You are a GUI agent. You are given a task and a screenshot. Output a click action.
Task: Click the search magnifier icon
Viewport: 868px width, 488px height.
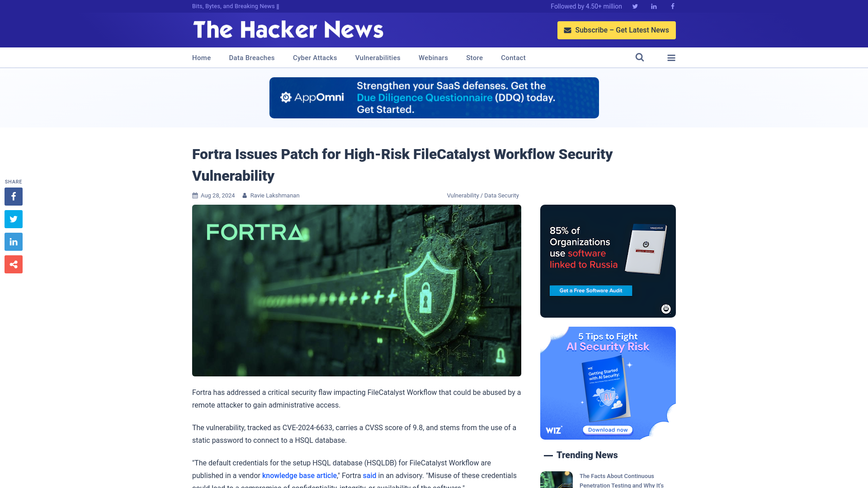[639, 58]
